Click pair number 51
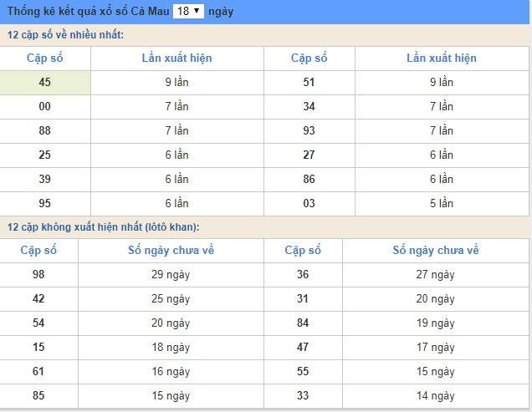The width and height of the screenshot is (532, 412). 309,82
